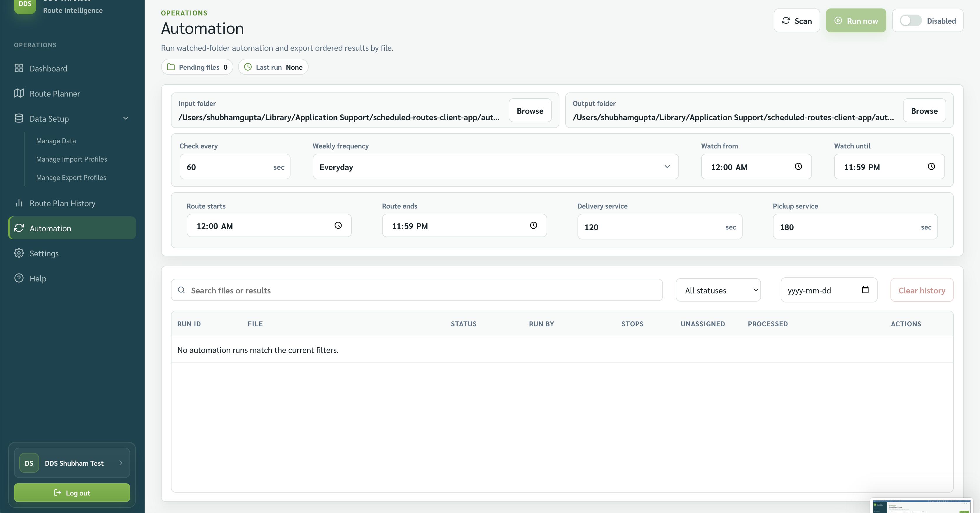The width and height of the screenshot is (980, 513).
Task: Open the Help page
Action: point(72,278)
